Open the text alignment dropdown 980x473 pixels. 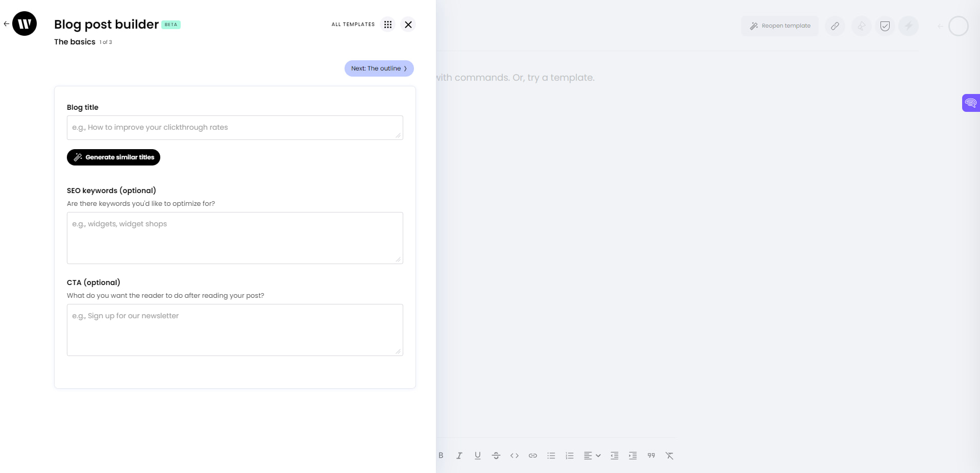coord(592,455)
